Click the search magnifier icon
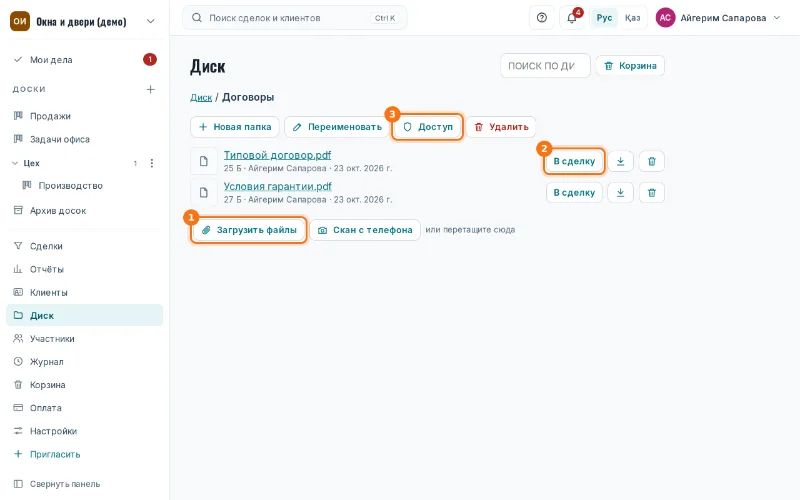800x500 pixels. (196, 18)
